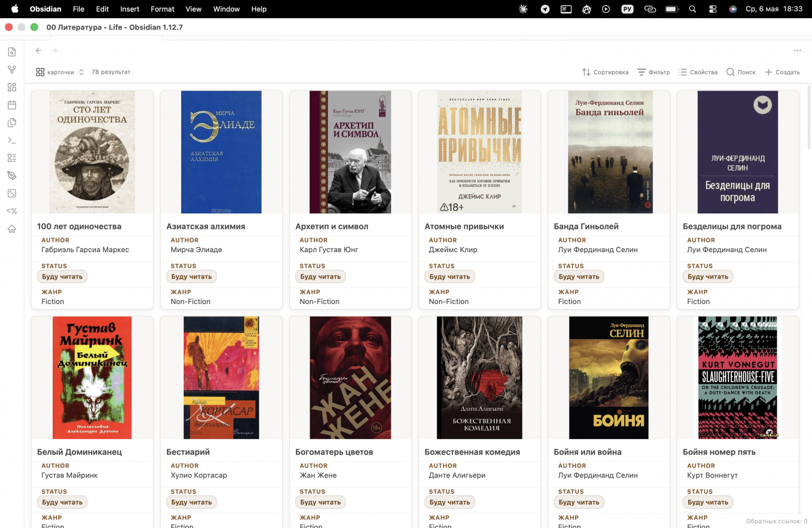Open the Белый Доминиканец cover image
The width and height of the screenshot is (812, 528).
coord(92,378)
